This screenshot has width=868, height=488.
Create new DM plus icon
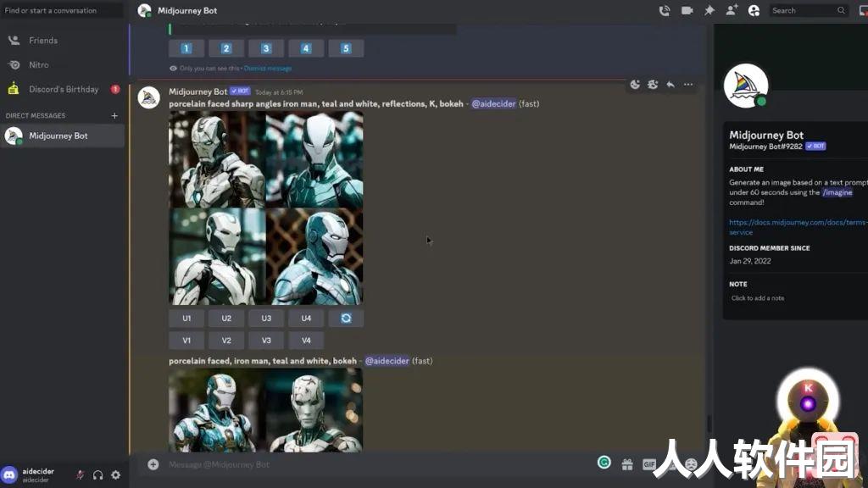coord(114,115)
